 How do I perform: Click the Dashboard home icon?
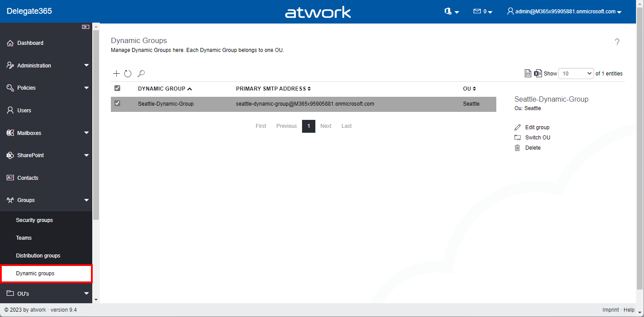coord(11,43)
